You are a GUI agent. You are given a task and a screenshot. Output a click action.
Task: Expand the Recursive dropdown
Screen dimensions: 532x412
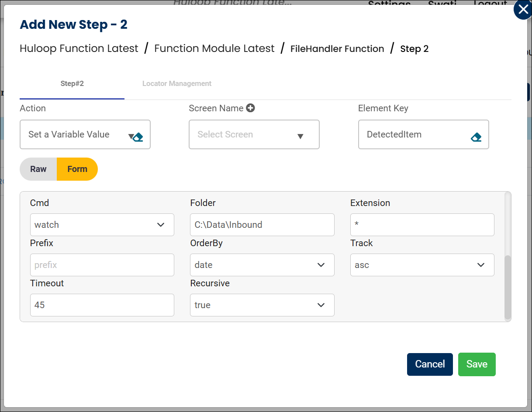(x=262, y=305)
